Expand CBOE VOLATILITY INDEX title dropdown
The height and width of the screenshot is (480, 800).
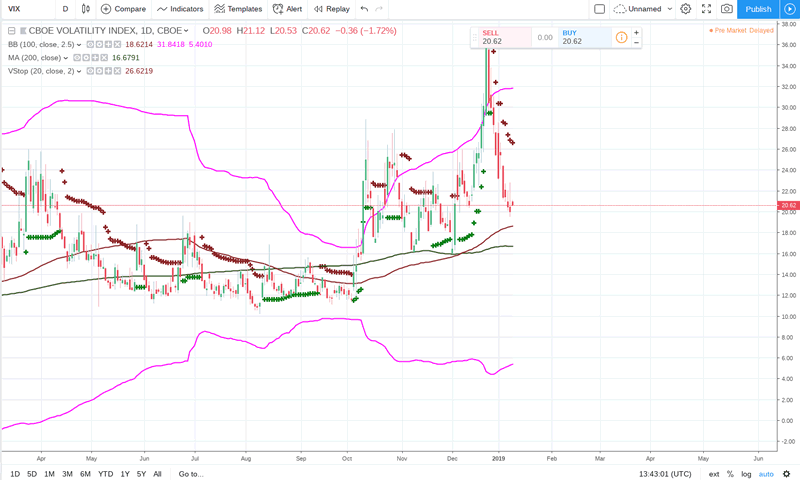pyautogui.click(x=186, y=31)
